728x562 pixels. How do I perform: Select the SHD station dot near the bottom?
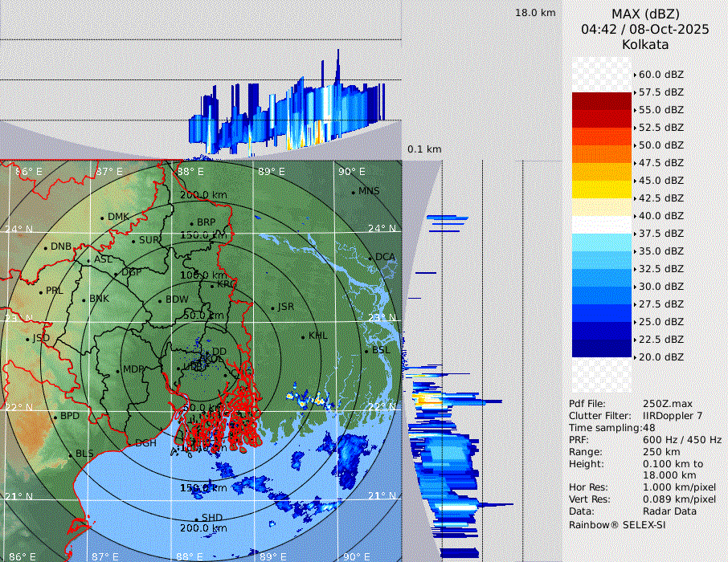tap(196, 519)
